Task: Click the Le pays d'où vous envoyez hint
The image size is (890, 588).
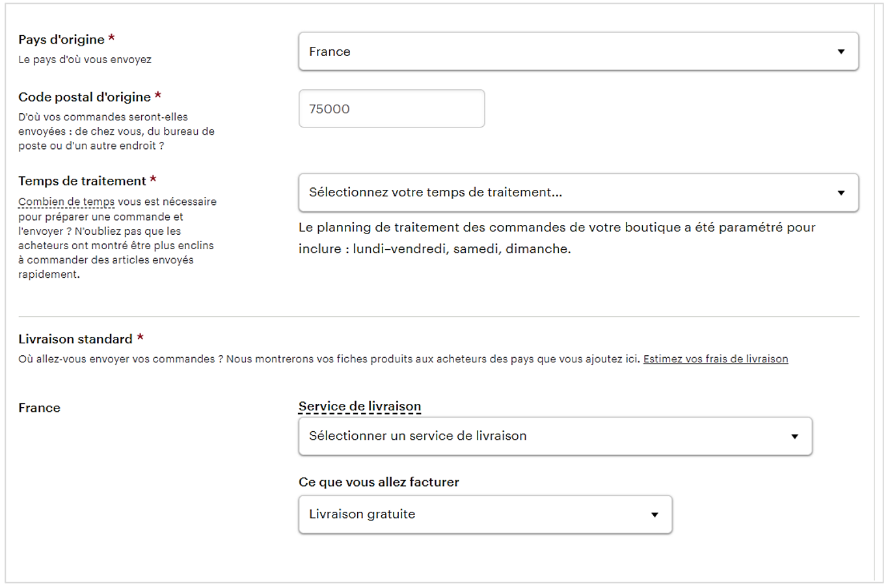Action: click(x=85, y=59)
